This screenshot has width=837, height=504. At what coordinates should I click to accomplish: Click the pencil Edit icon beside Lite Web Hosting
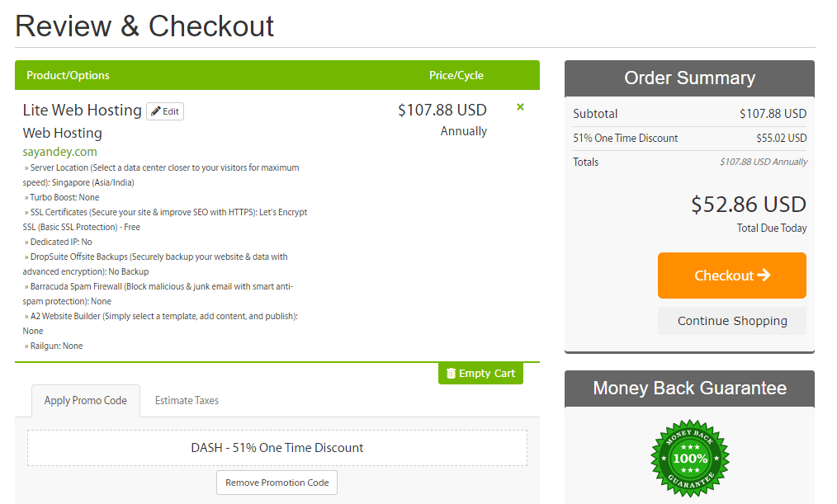(x=156, y=111)
